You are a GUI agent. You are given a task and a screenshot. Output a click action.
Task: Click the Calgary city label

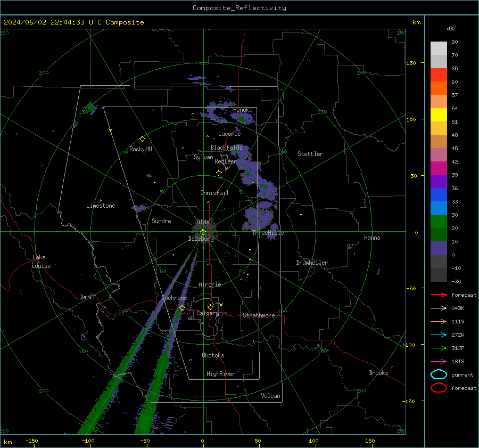pos(208,313)
